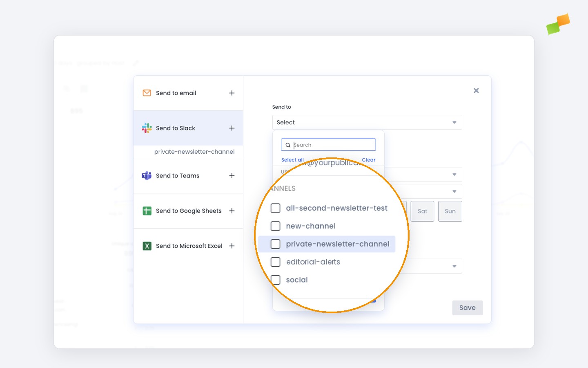Click the Microsoft Teams logo icon
Screen dimensions: 588x368
coord(147,175)
